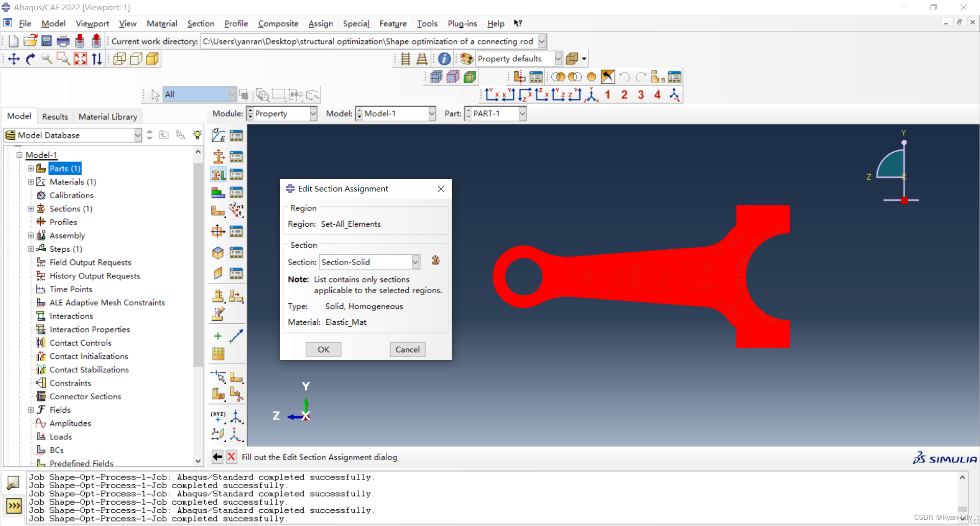Click the previous step back arrow
This screenshot has height=526, width=980.
pyautogui.click(x=217, y=457)
